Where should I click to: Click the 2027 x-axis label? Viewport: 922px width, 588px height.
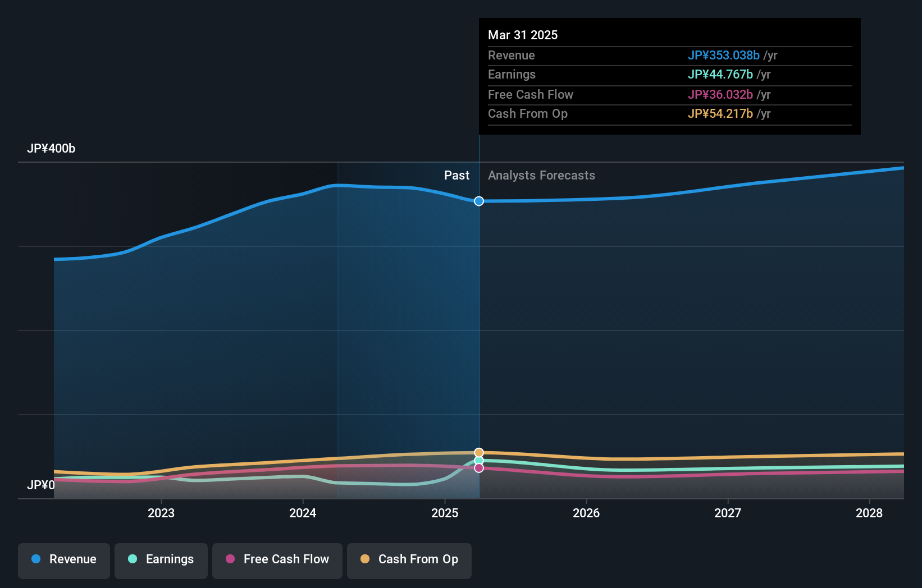728,513
